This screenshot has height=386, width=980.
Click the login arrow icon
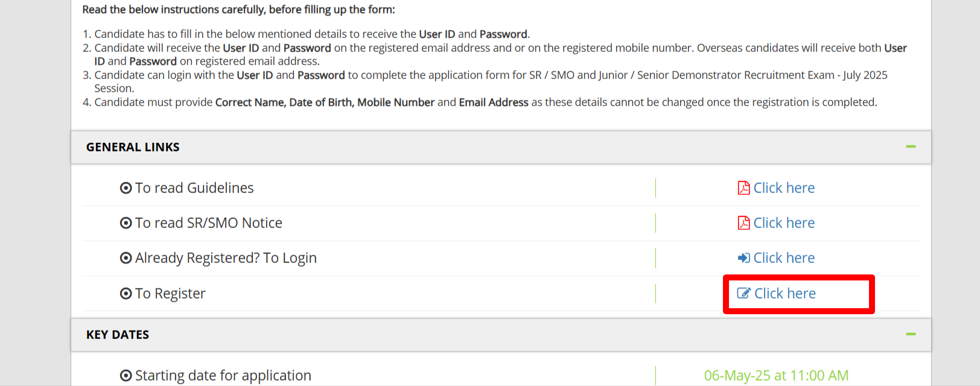point(743,258)
